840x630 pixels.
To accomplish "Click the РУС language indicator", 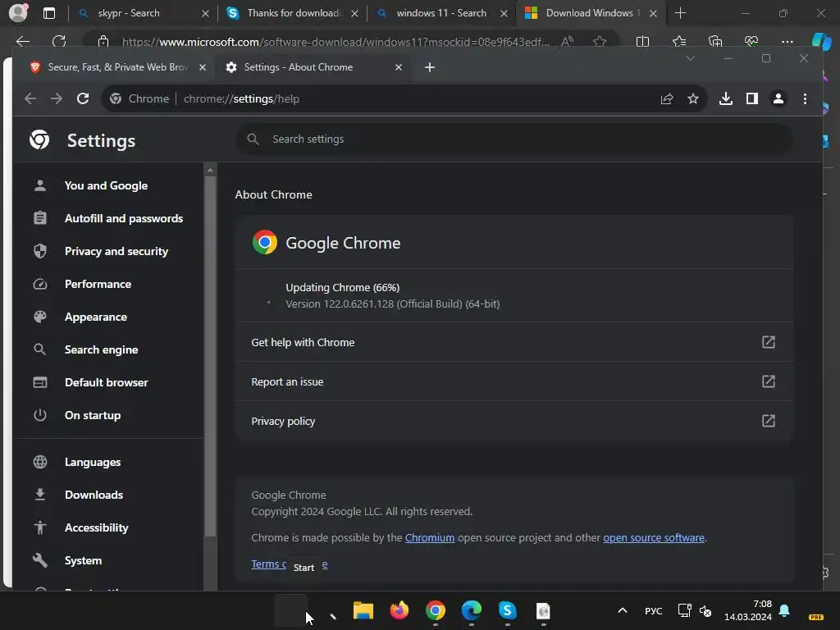I will (x=653, y=610).
